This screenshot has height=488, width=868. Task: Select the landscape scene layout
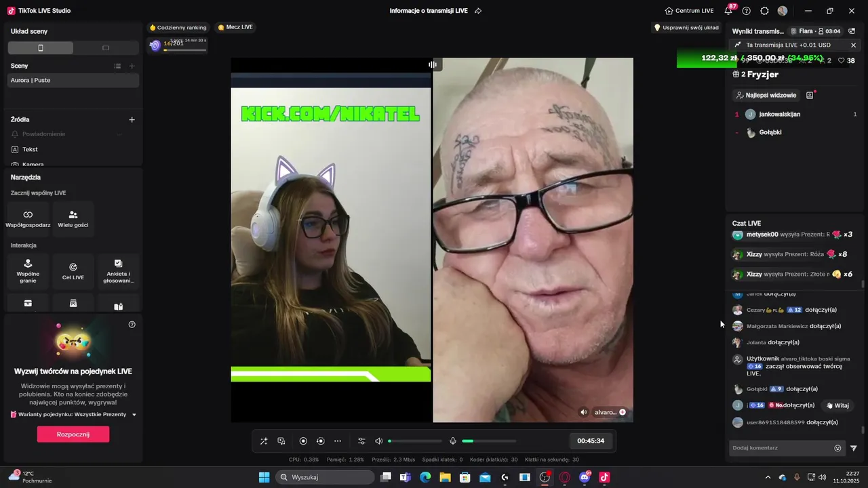point(106,48)
